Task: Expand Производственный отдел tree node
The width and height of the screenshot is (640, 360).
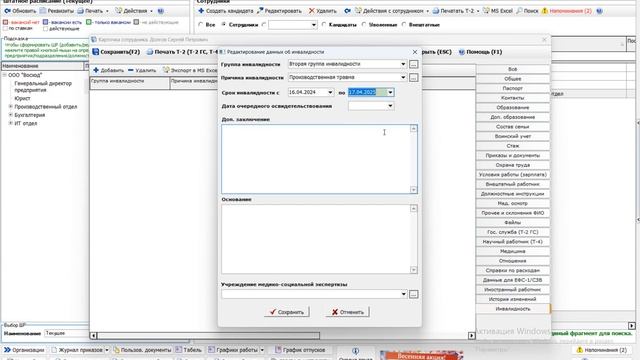Action: pos(11,107)
